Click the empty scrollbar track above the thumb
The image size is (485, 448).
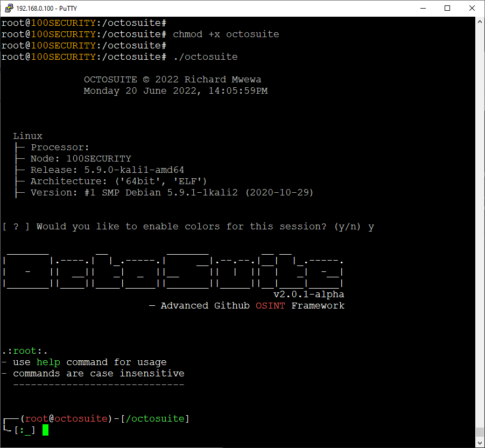pyautogui.click(x=480, y=215)
